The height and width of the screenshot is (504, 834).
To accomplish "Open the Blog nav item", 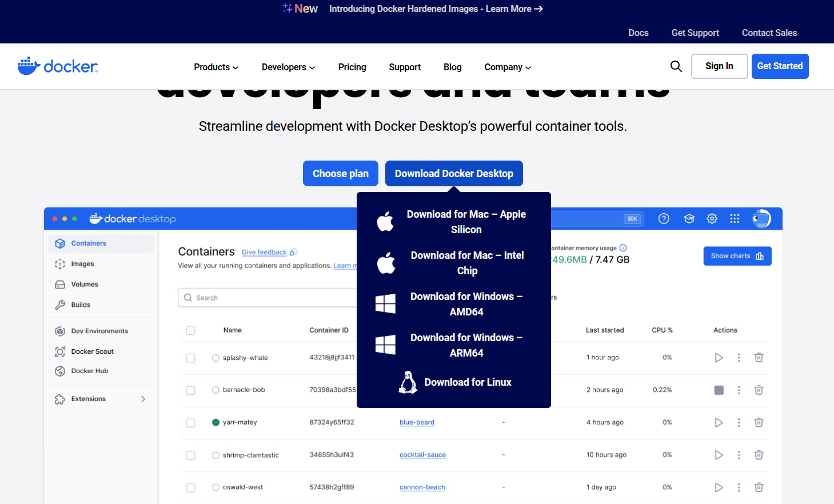I will [452, 67].
